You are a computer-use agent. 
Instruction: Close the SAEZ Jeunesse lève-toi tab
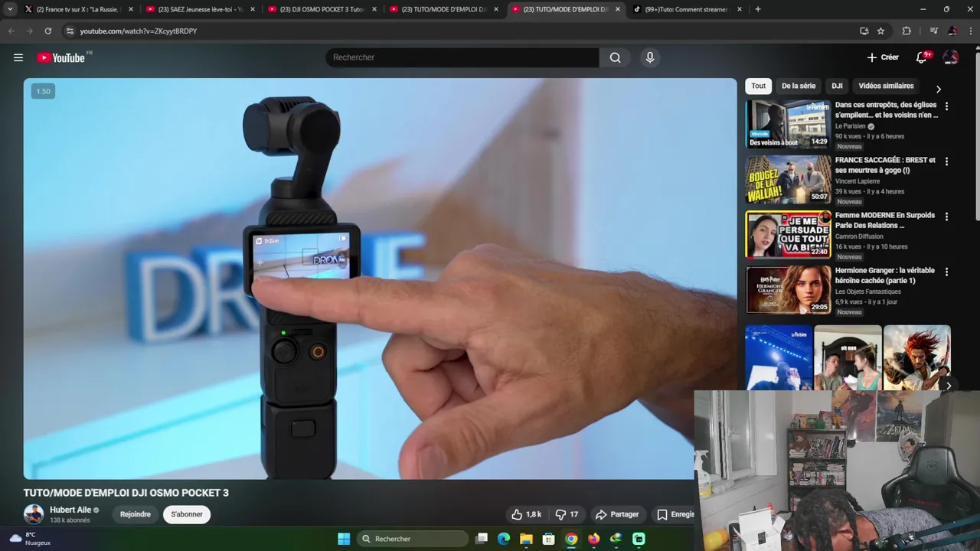coord(253,9)
